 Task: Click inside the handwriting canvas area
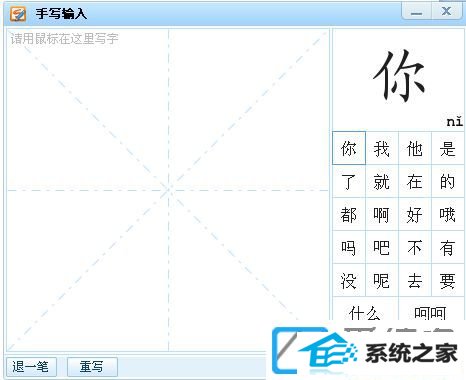coord(168,190)
